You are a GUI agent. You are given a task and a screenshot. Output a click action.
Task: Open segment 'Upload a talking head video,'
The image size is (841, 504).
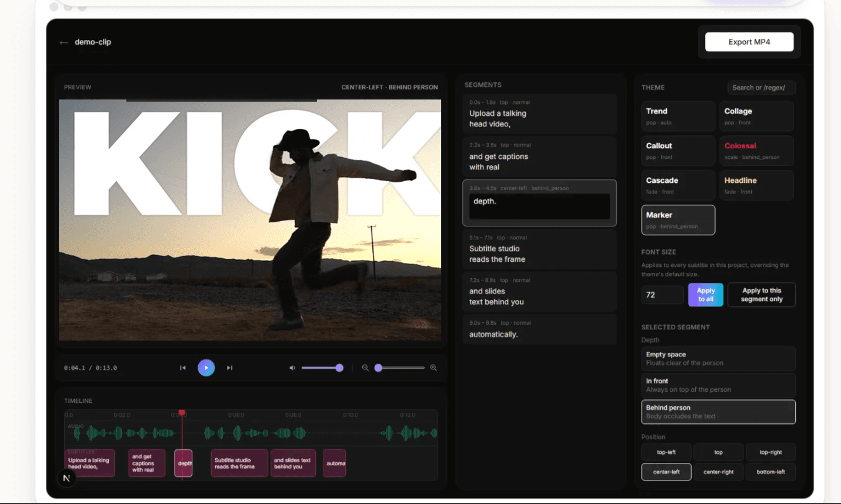pos(539,114)
